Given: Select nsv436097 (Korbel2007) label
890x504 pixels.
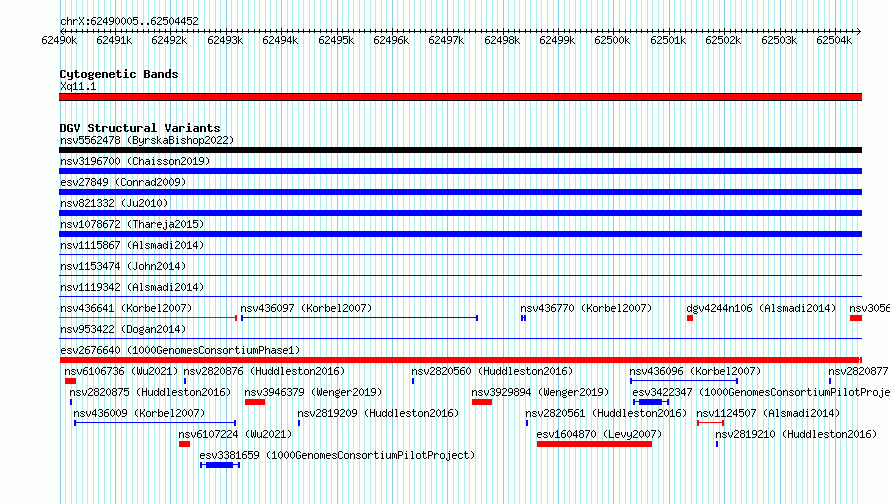Looking at the screenshot, I should (306, 308).
